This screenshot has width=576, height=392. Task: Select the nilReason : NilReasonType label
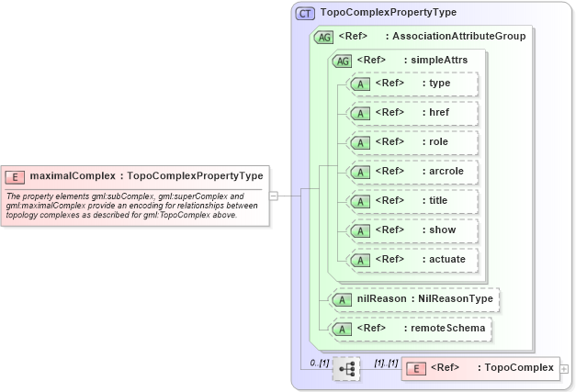425,298
